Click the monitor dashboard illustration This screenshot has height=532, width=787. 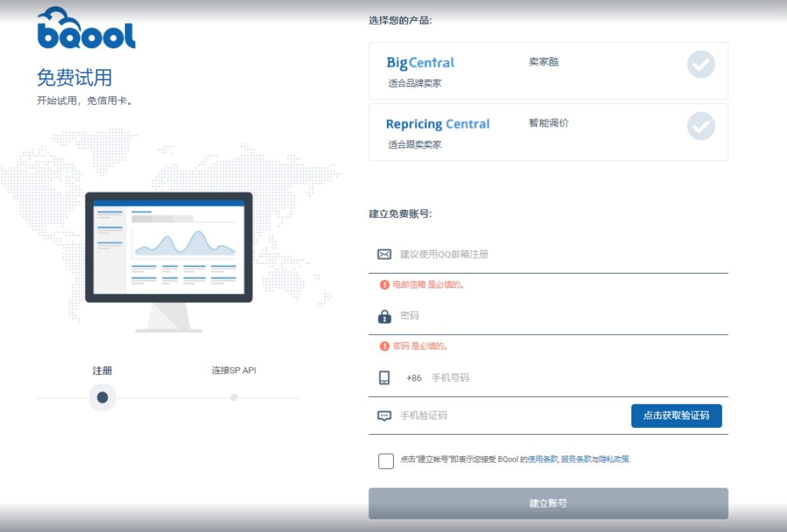[x=169, y=262]
